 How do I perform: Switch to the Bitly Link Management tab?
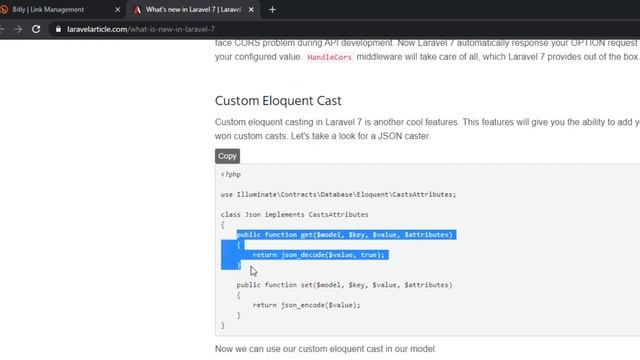coord(61,9)
